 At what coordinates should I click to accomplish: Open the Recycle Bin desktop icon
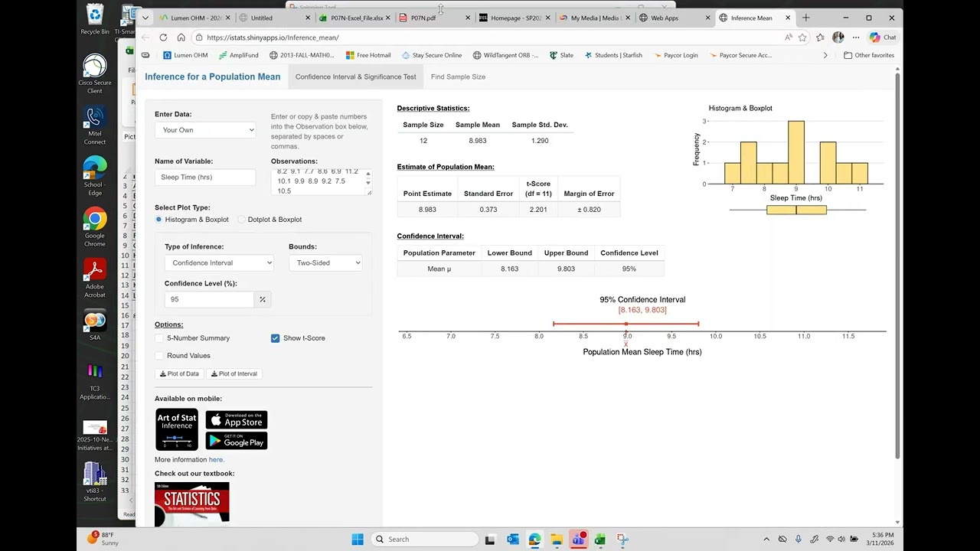coord(95,19)
